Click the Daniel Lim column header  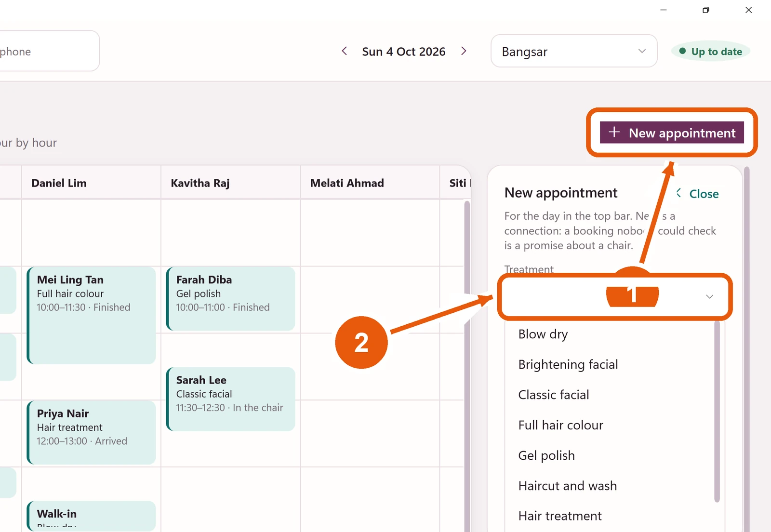click(91, 183)
